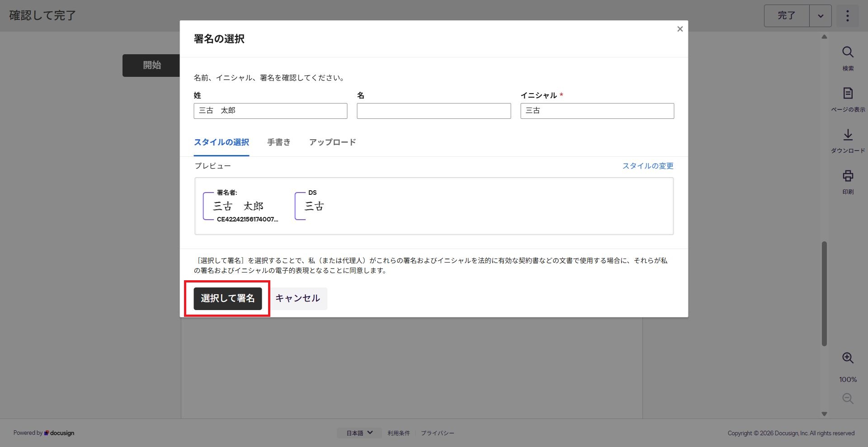Image resolution: width=868 pixels, height=447 pixels.
Task: Click the キャンセル button
Action: [x=297, y=298]
